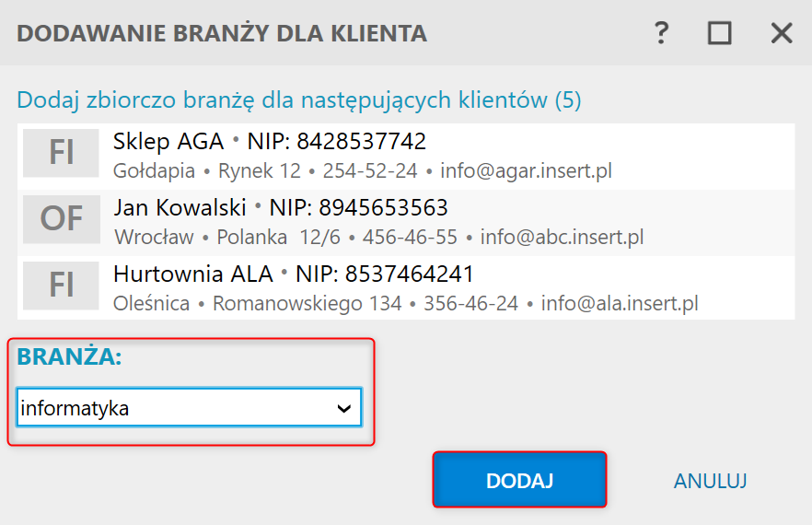Click email info@ala.insert.pl

[x=620, y=303]
